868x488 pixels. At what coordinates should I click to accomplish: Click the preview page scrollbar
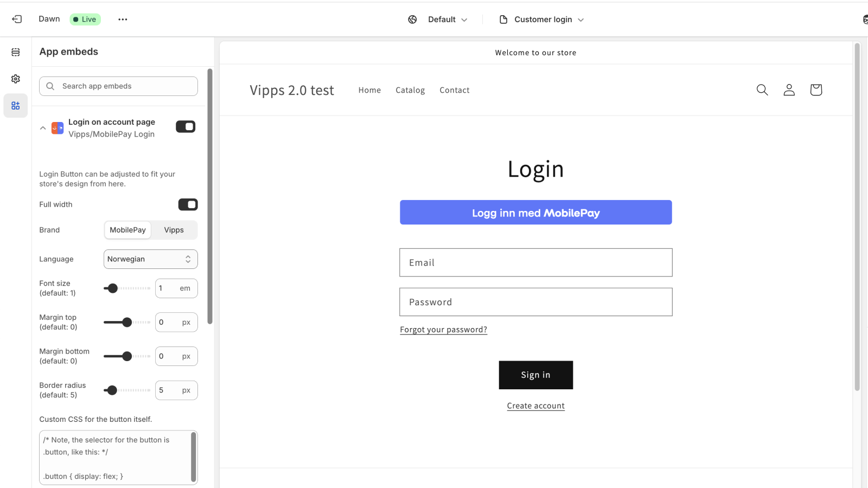pos(857,217)
